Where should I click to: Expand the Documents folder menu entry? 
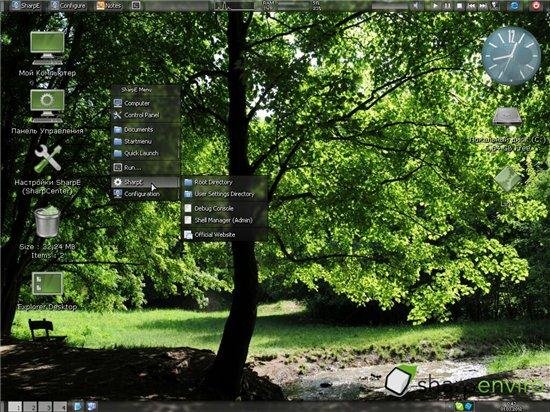point(145,130)
